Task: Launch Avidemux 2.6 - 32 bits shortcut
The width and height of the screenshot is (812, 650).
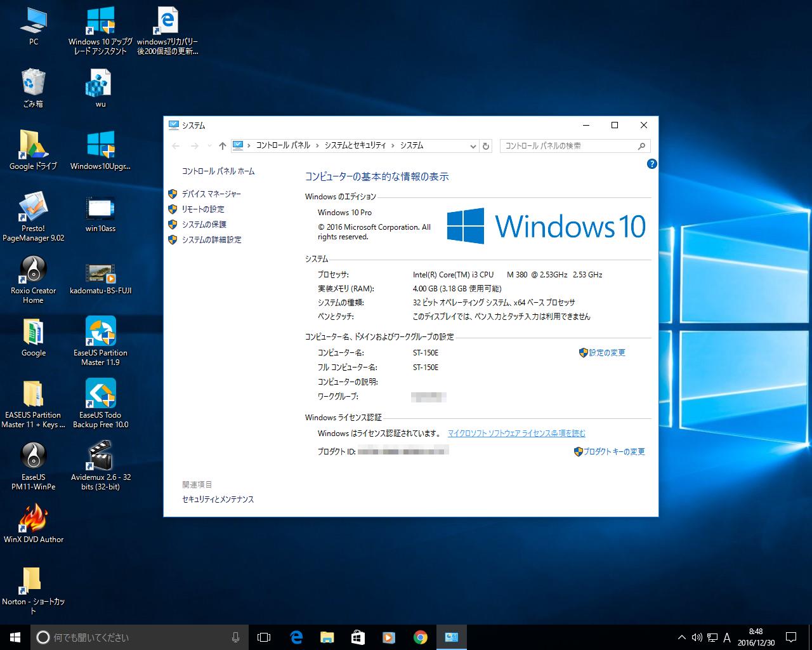Action: 100,466
